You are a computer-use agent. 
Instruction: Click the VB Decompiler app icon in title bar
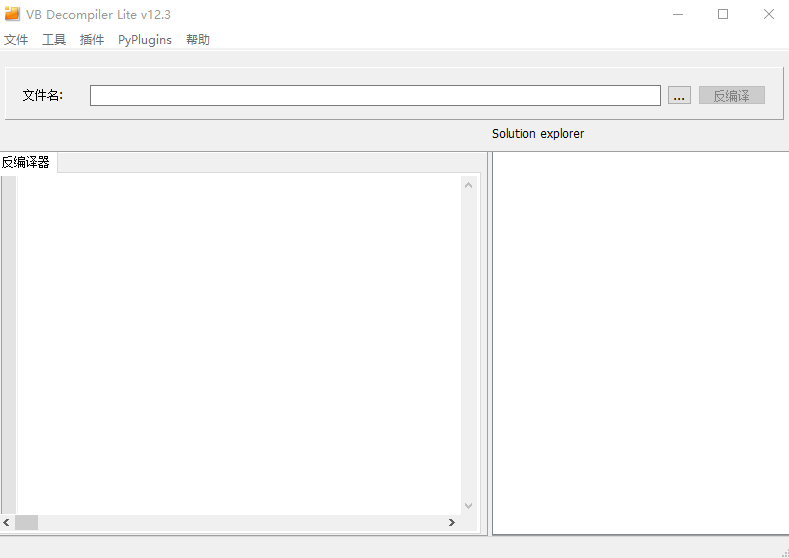(12, 14)
